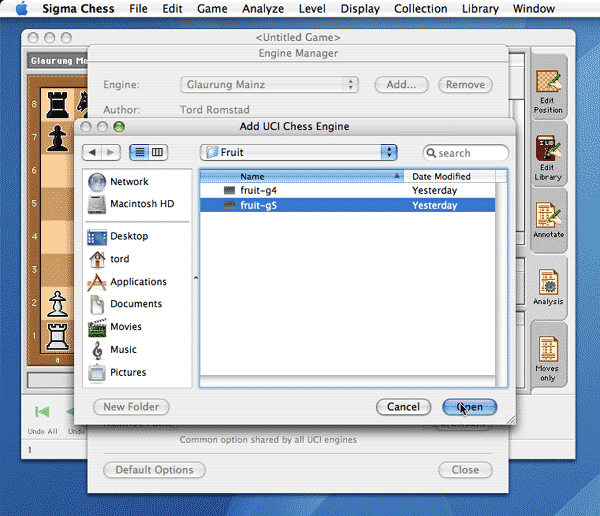Click the black pawn on a7
Image resolution: width=600 pixels, height=516 pixels.
click(x=57, y=138)
